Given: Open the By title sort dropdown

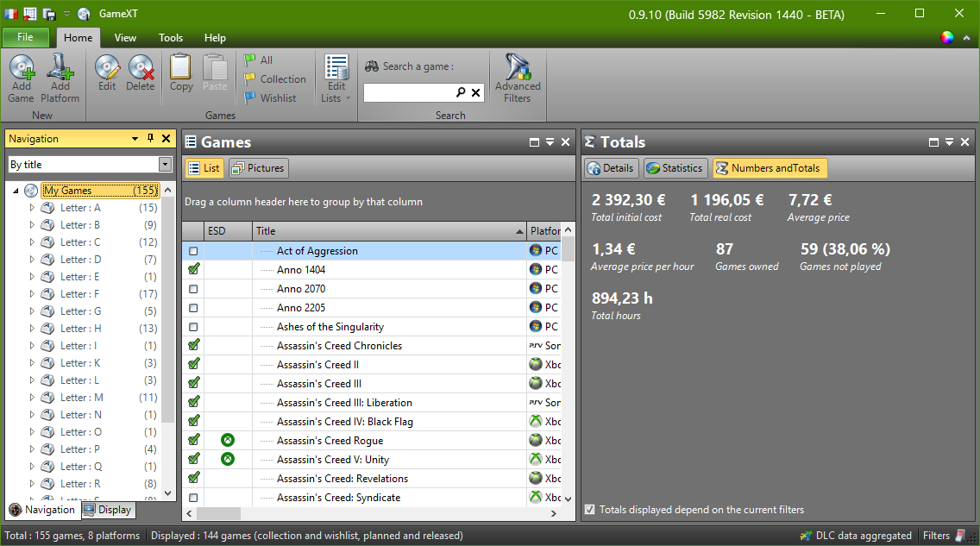Looking at the screenshot, I should (166, 164).
